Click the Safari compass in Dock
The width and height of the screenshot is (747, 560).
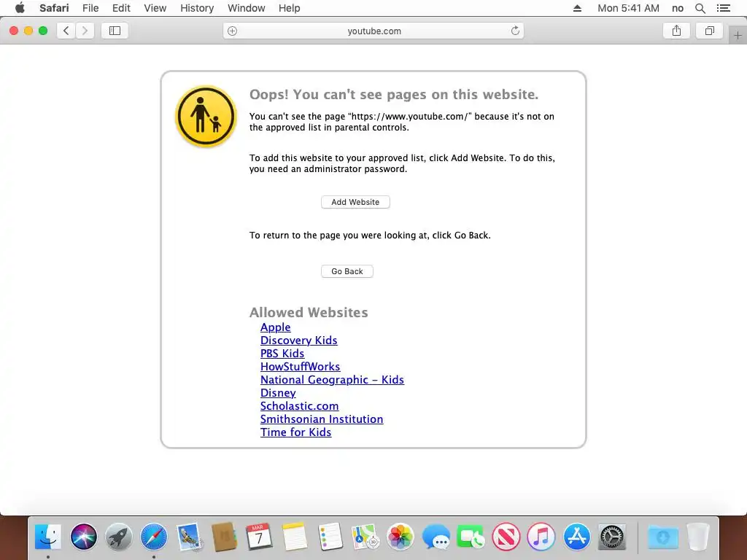(154, 537)
